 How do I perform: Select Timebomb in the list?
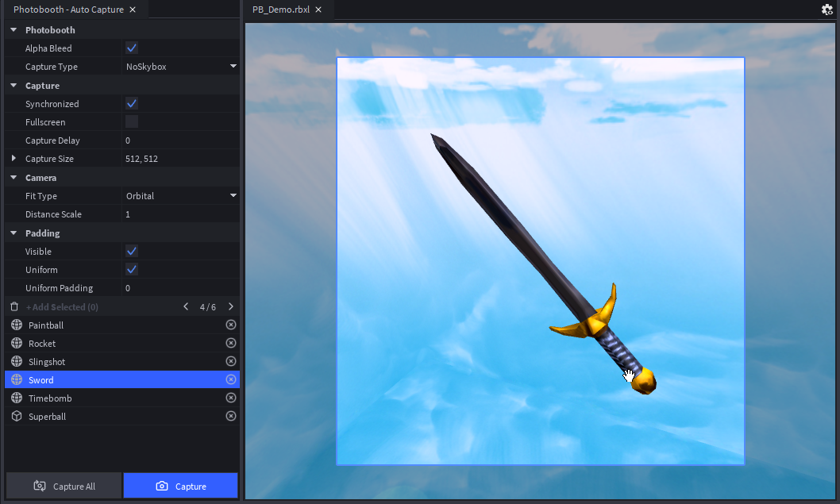(122, 398)
